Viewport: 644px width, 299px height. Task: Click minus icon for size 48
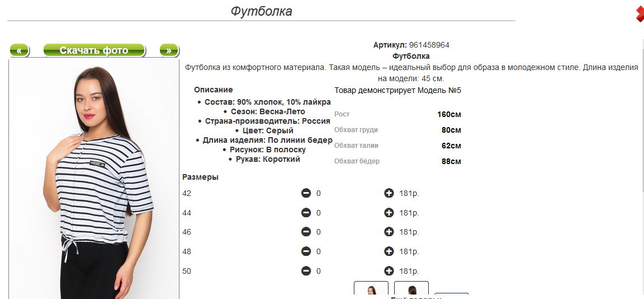point(306,251)
